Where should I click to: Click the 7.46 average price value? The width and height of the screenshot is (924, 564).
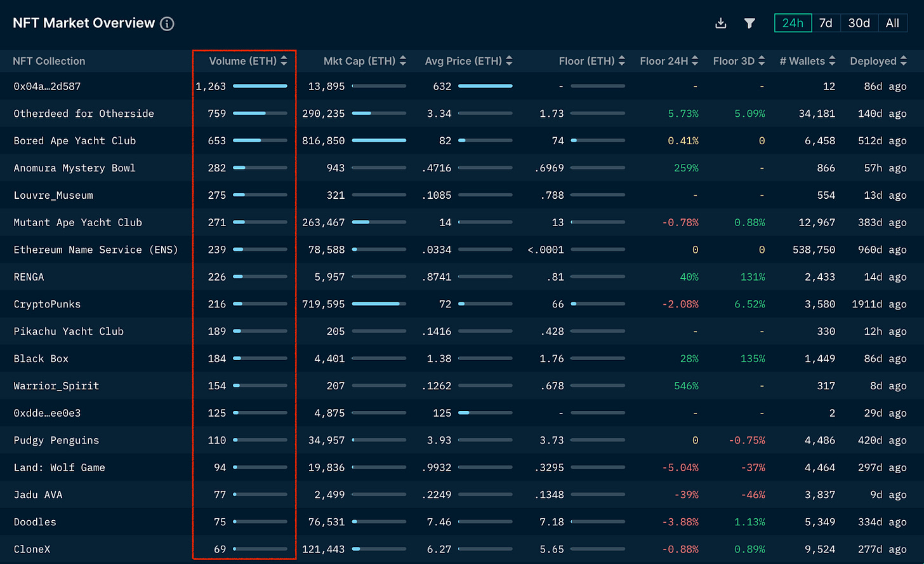(439, 523)
